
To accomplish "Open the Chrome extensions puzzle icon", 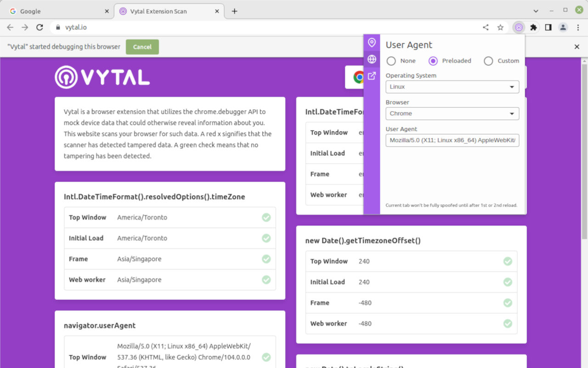I will click(533, 28).
